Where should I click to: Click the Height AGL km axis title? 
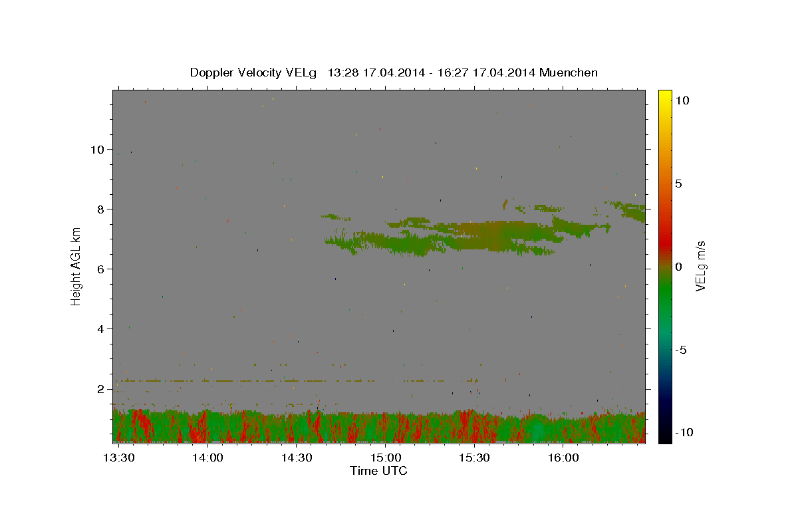(x=76, y=265)
